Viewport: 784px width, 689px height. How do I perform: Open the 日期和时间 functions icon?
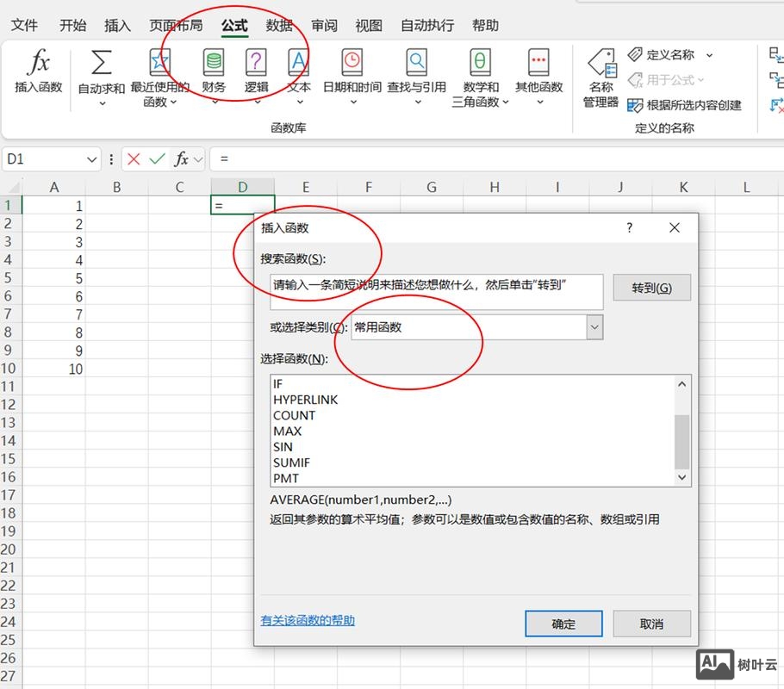[352, 64]
